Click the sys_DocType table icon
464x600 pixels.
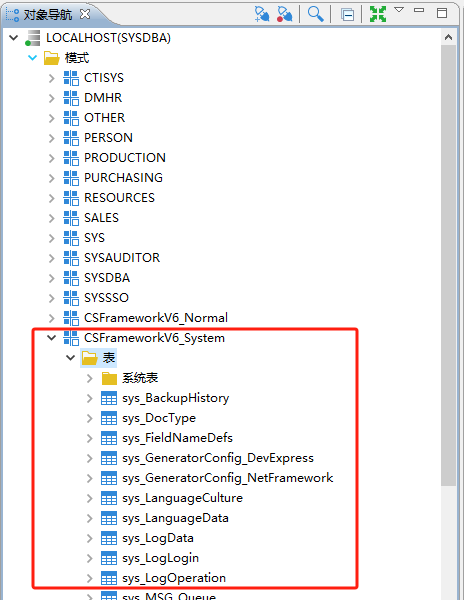coord(109,418)
